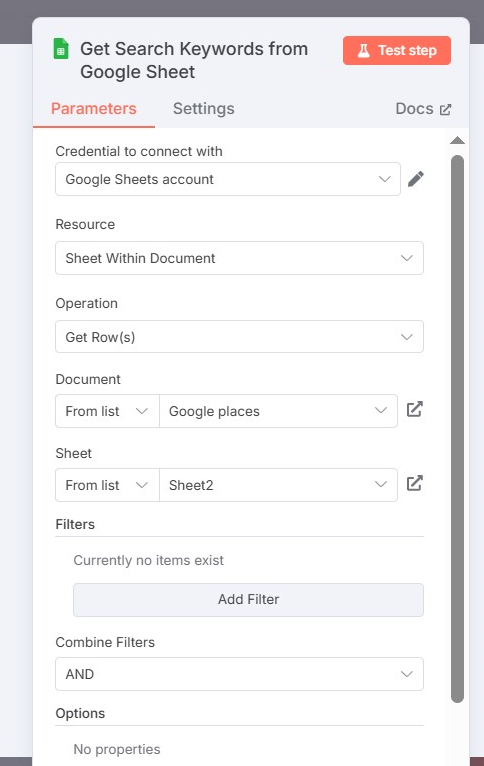
Task: Open Sheet2 via external link icon
Action: coord(415,484)
